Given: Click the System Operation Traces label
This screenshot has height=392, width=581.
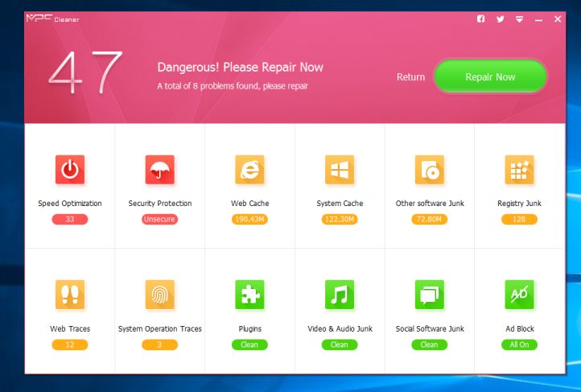Looking at the screenshot, I should [x=160, y=328].
